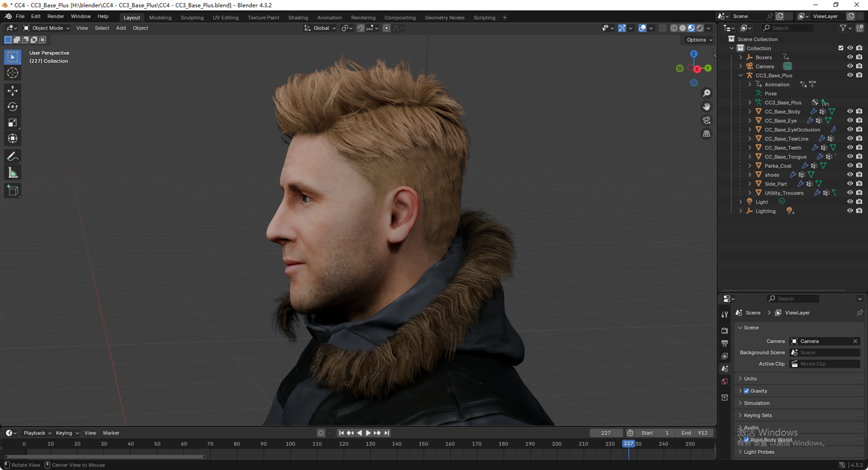The width and height of the screenshot is (868, 470).
Task: Open the Global transform orientation dropdown
Action: [320, 28]
